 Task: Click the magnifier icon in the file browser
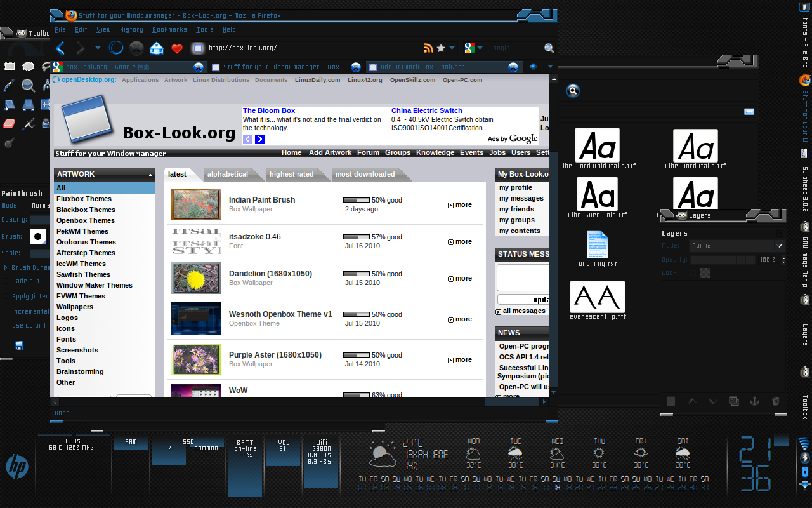[x=573, y=91]
